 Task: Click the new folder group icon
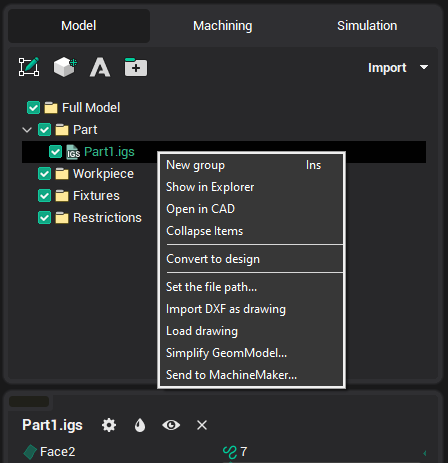[136, 67]
